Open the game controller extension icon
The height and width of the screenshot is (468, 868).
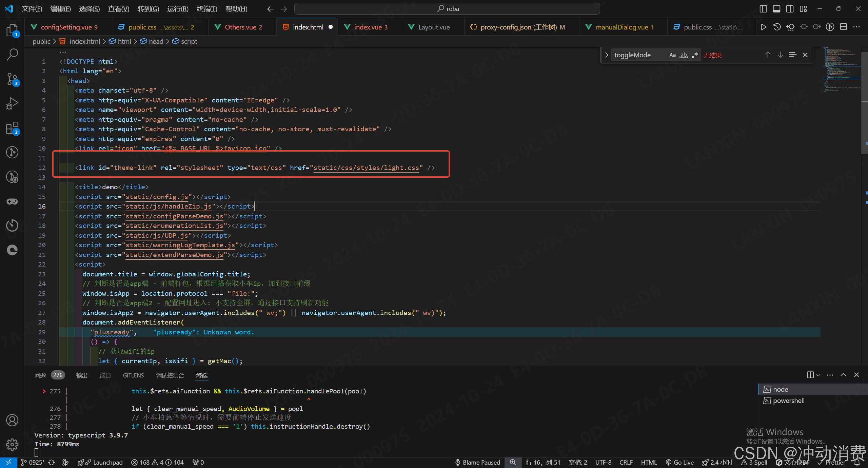12,202
